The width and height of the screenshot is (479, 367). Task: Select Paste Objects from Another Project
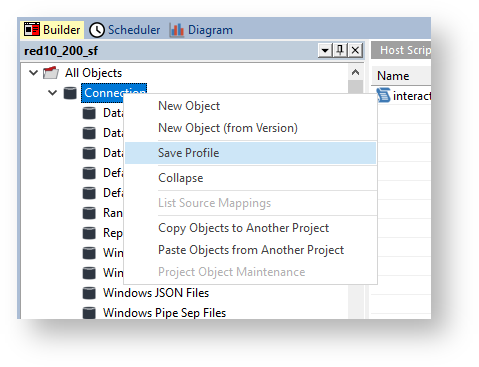(x=251, y=250)
